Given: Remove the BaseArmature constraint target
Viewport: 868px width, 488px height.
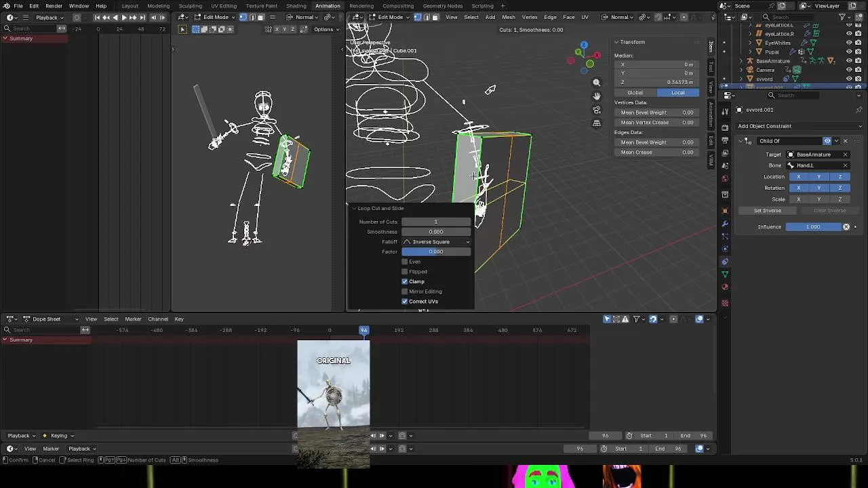Looking at the screenshot, I should click(845, 155).
